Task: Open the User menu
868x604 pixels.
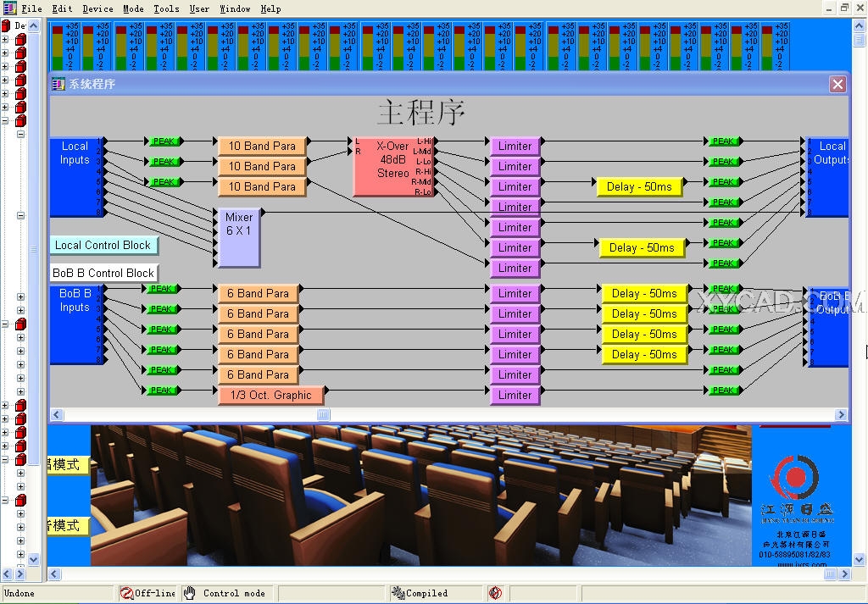Action: [199, 8]
